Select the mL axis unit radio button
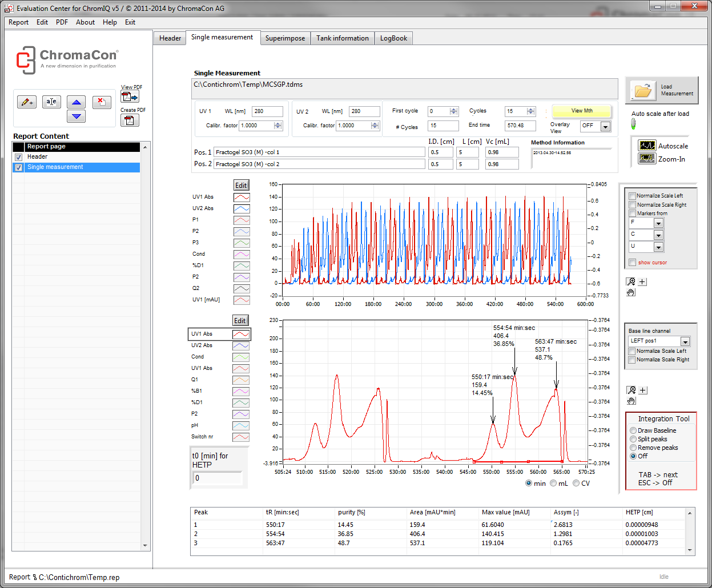The width and height of the screenshot is (712, 588). 553,484
